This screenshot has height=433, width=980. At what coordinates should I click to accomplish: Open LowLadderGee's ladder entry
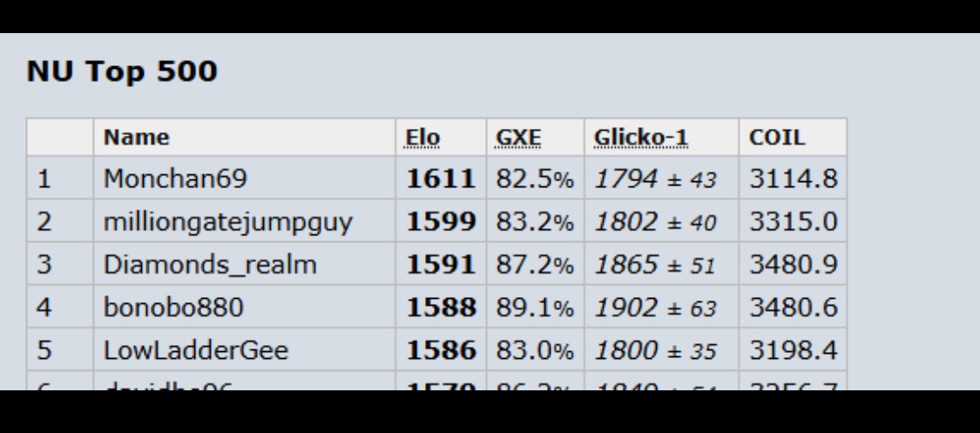tap(196, 350)
